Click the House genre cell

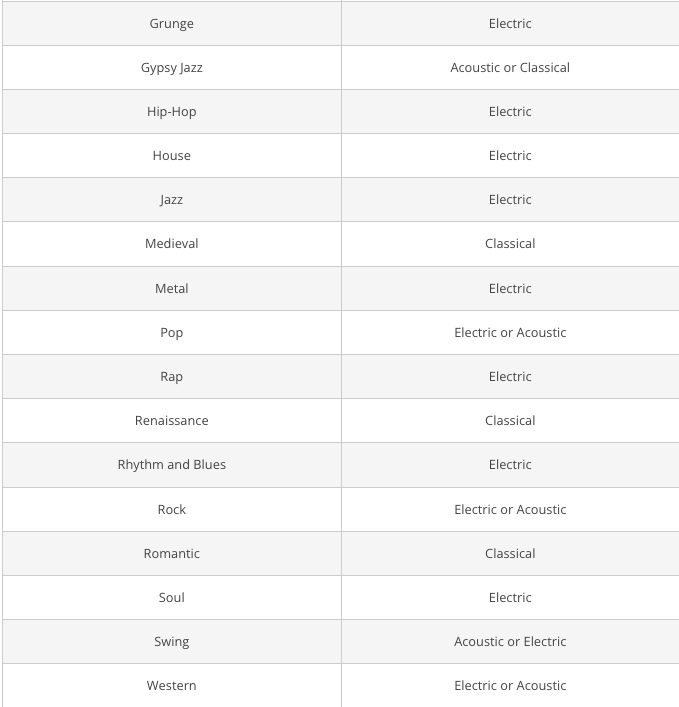[172, 155]
